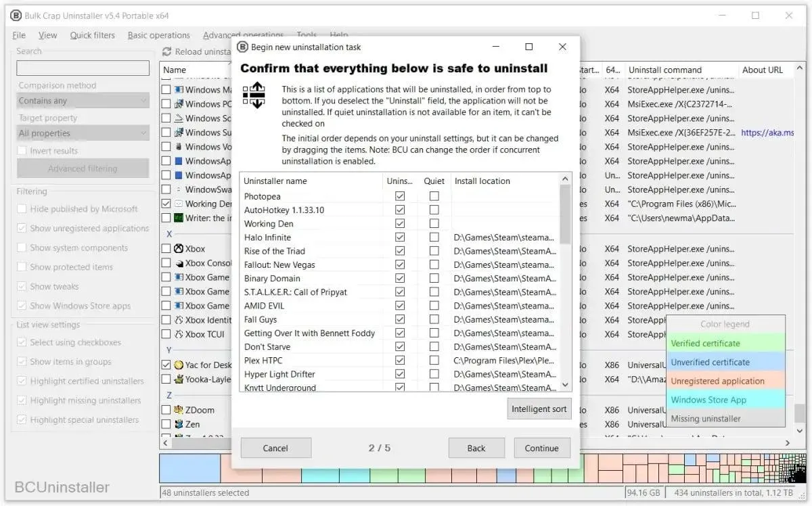The image size is (812, 506).
Task: Click Missing uninstaller gray legend swatch
Action: pyautogui.click(x=725, y=419)
